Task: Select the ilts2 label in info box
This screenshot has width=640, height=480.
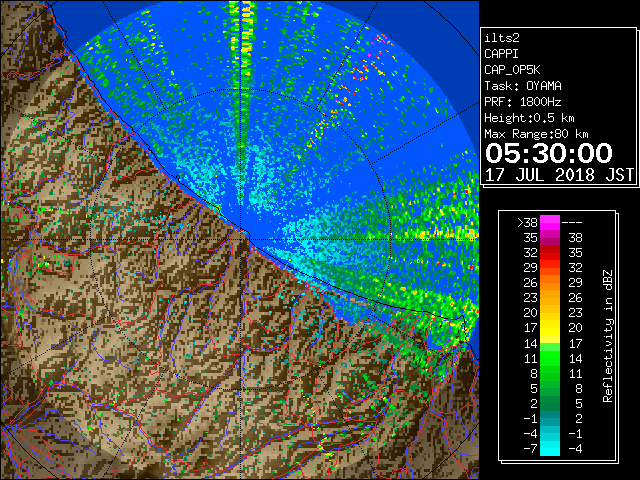Action: point(502,38)
